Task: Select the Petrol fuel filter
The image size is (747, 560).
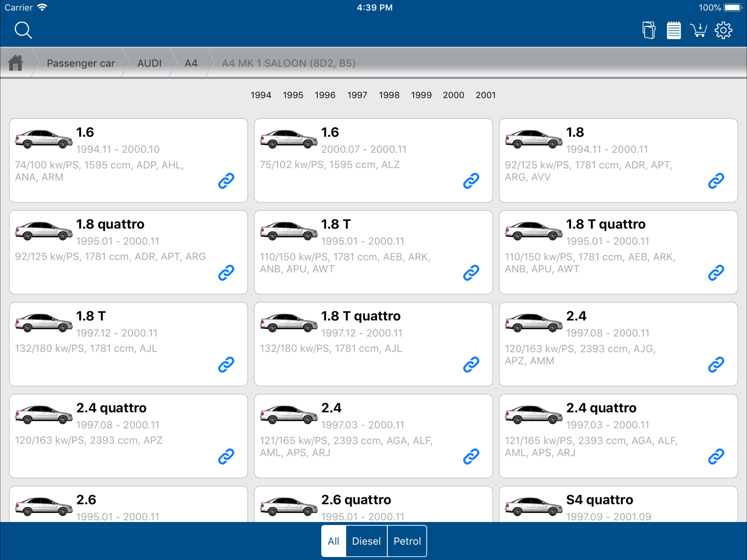Action: coord(407,541)
